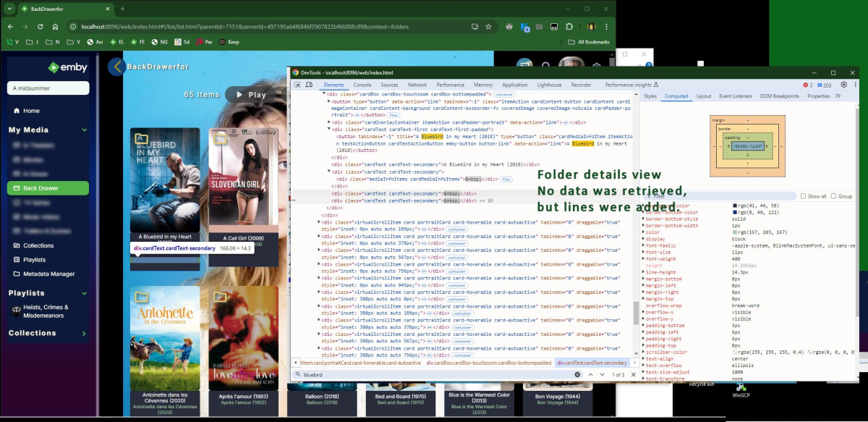This screenshot has width=868, height=422.
Task: Switch to the Console tab in DevTools
Action: 361,85
